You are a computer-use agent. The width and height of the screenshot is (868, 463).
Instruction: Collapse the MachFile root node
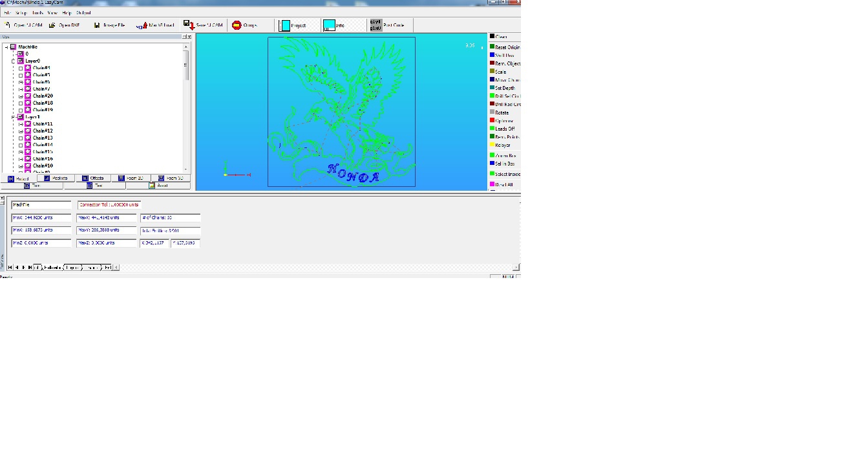(x=6, y=47)
